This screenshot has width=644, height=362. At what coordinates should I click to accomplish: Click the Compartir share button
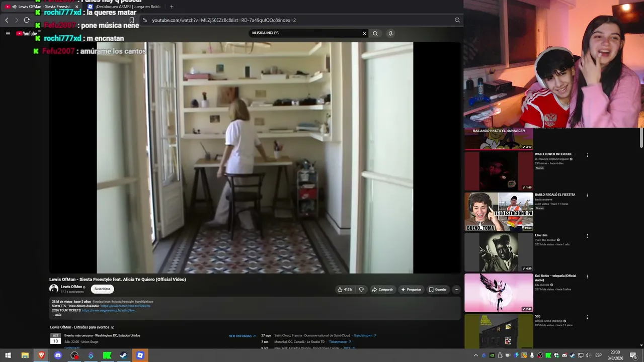[382, 290]
